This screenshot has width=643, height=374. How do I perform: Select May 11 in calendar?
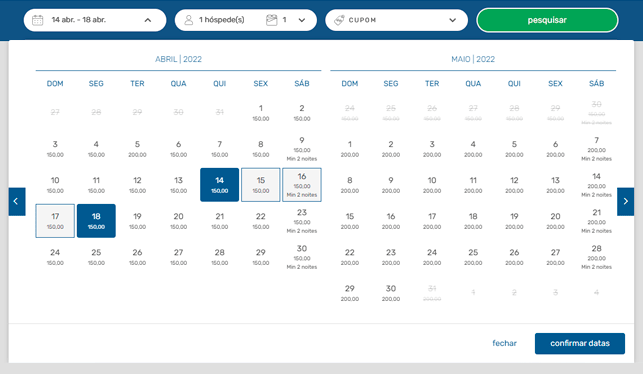[x=473, y=185]
